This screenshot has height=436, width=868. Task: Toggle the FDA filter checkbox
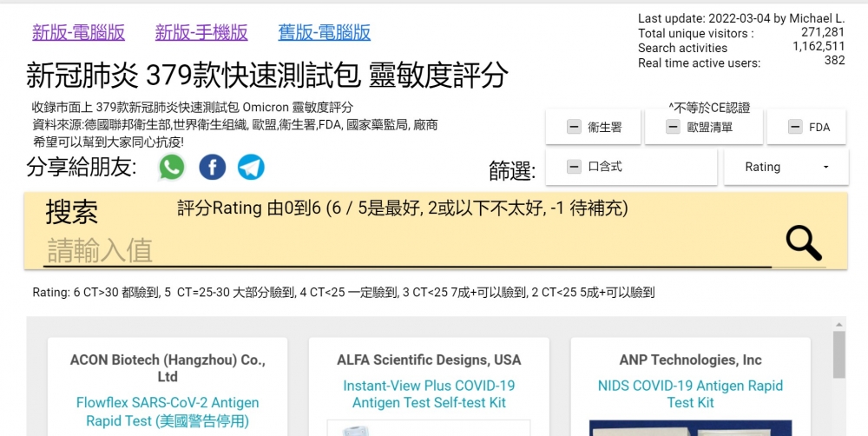[795, 127]
